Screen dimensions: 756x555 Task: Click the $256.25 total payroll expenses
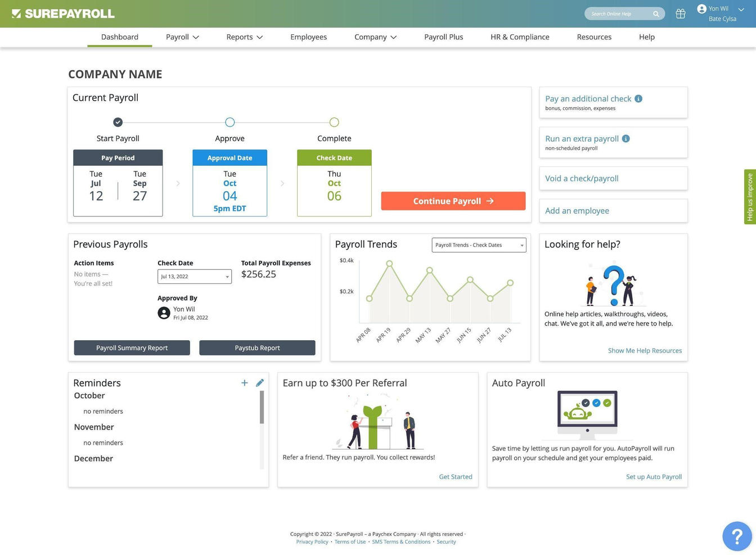[259, 274]
